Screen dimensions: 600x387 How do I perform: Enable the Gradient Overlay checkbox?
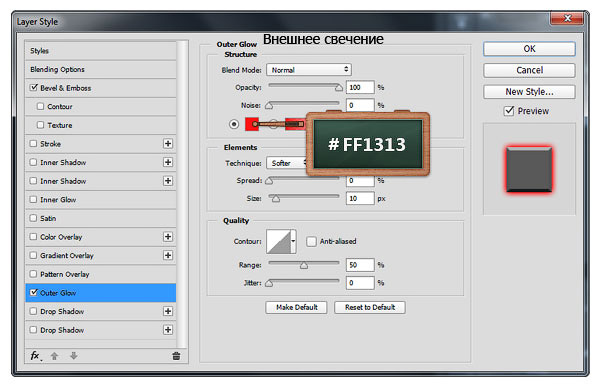(x=33, y=255)
